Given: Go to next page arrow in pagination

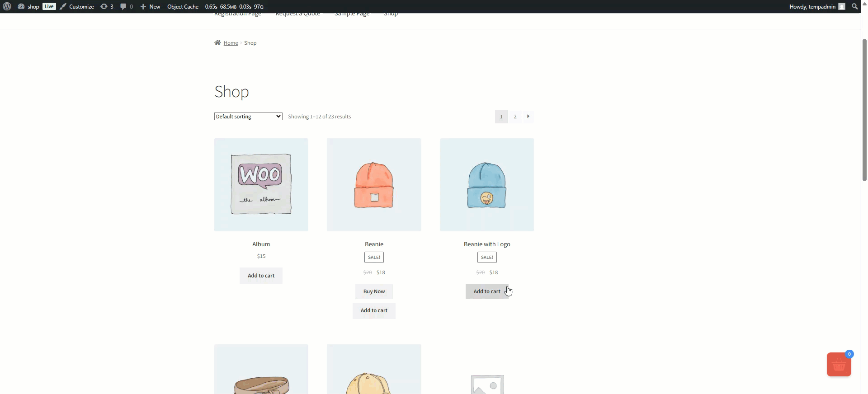Looking at the screenshot, I should click(x=528, y=117).
